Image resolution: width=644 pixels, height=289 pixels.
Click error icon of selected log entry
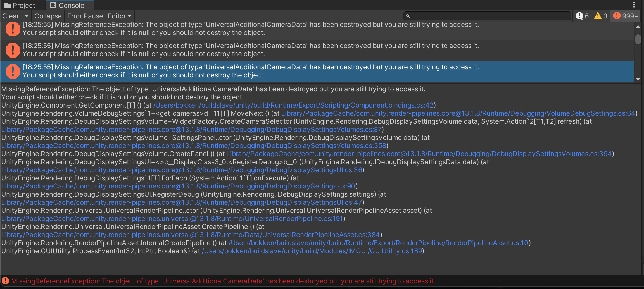pyautogui.click(x=13, y=71)
